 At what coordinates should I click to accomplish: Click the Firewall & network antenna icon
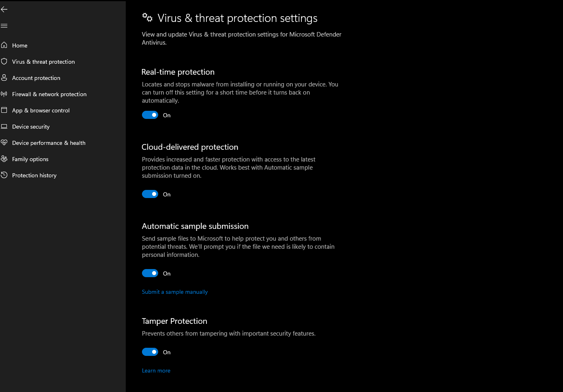point(4,94)
